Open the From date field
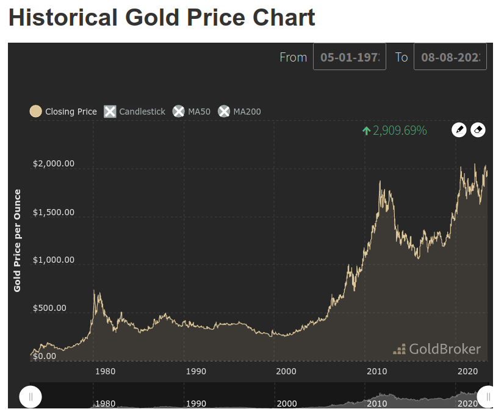The image size is (504, 420). (350, 57)
